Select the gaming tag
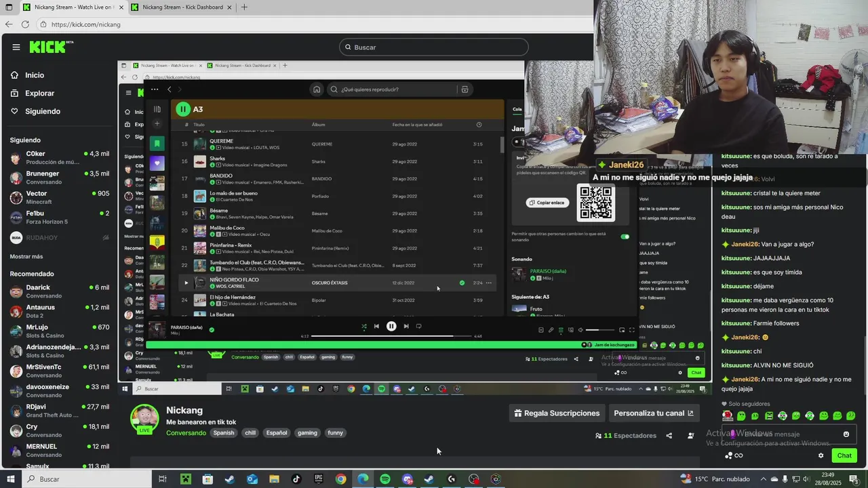868x488 pixels. click(307, 432)
